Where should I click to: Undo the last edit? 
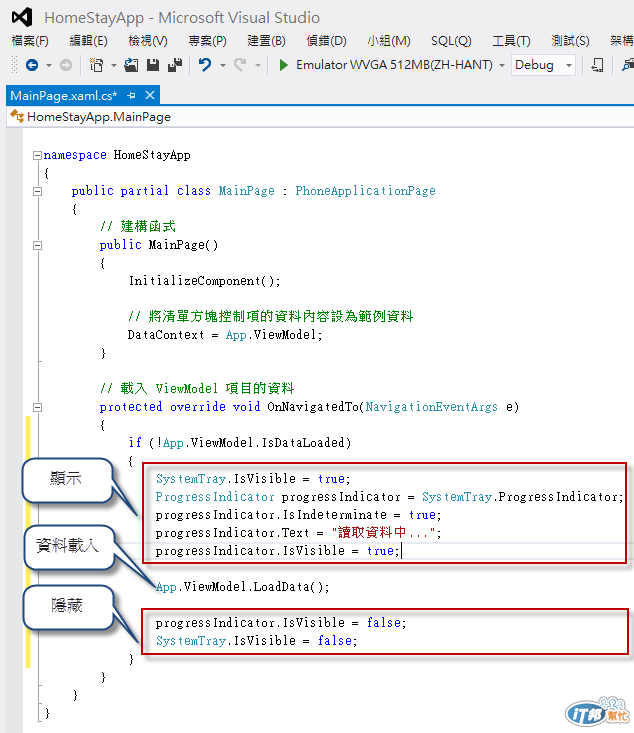205,65
